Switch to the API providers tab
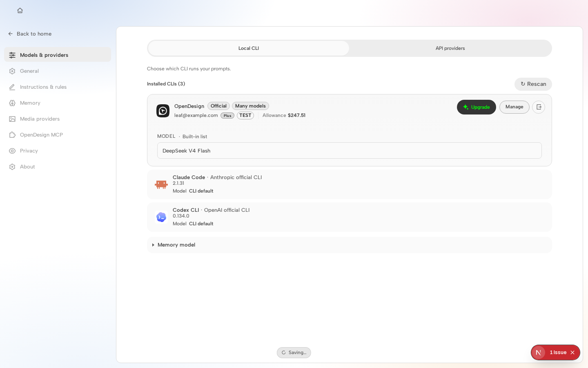This screenshot has height=368, width=588. [450, 48]
